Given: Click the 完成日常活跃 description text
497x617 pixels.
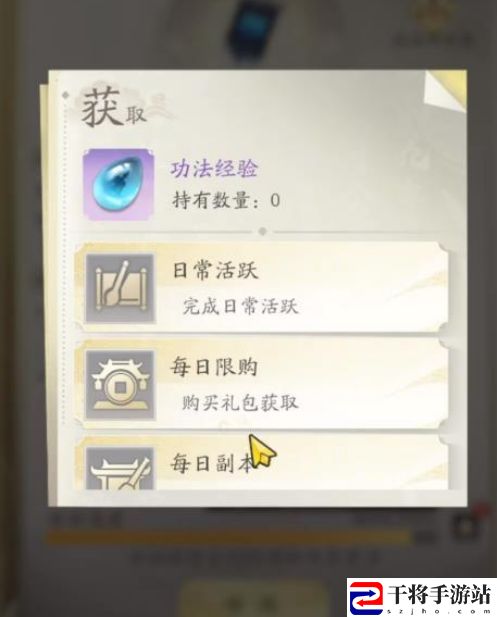Looking at the screenshot, I should coord(240,306).
